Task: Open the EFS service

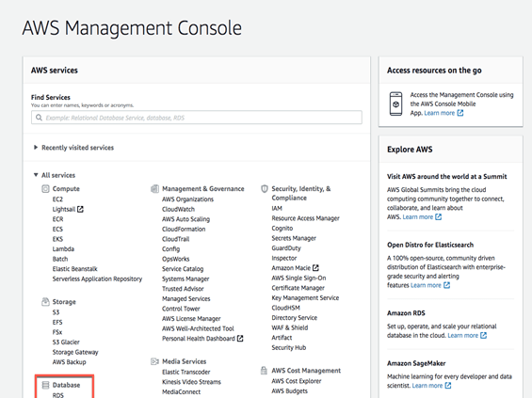Action: coord(57,322)
